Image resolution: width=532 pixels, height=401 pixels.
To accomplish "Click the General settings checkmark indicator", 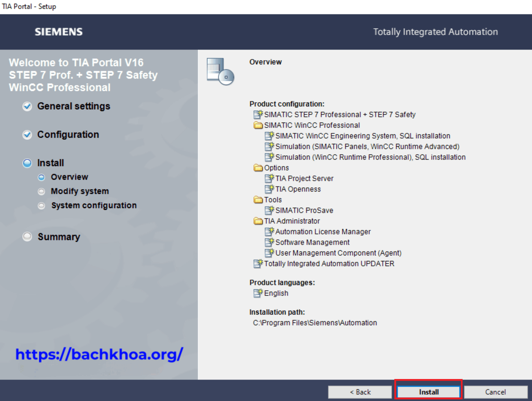I will [27, 106].
